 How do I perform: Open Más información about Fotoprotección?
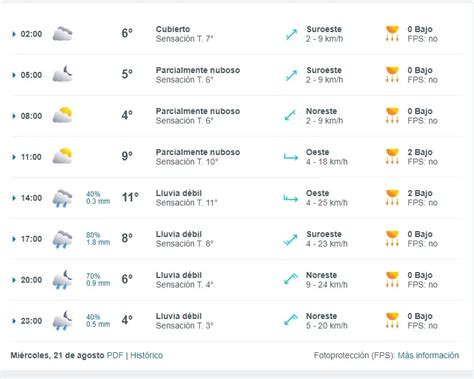point(428,355)
